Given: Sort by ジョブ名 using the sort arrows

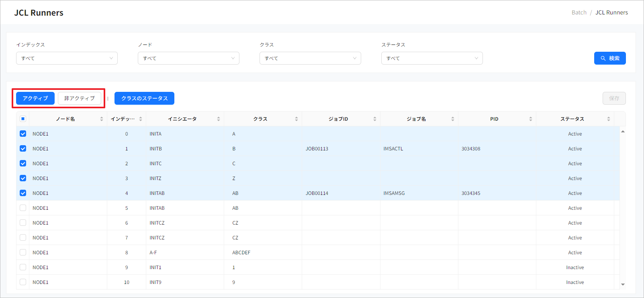Looking at the screenshot, I should [453, 119].
